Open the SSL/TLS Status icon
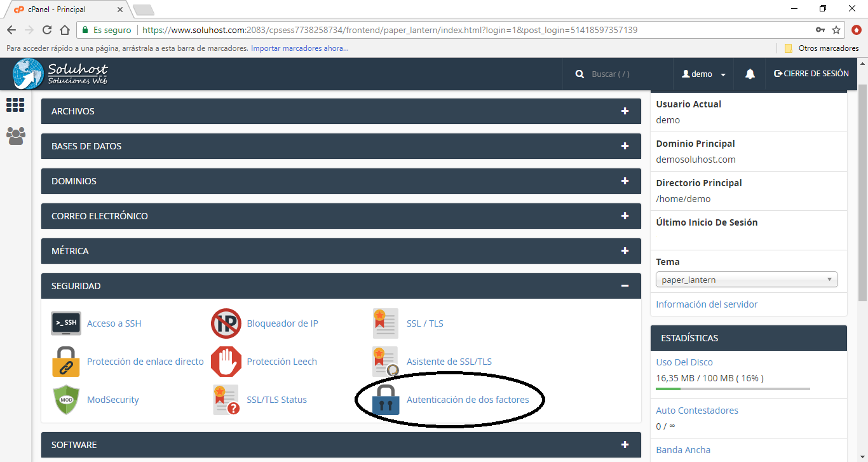Screen dimensions: 868x462 [x=226, y=400]
